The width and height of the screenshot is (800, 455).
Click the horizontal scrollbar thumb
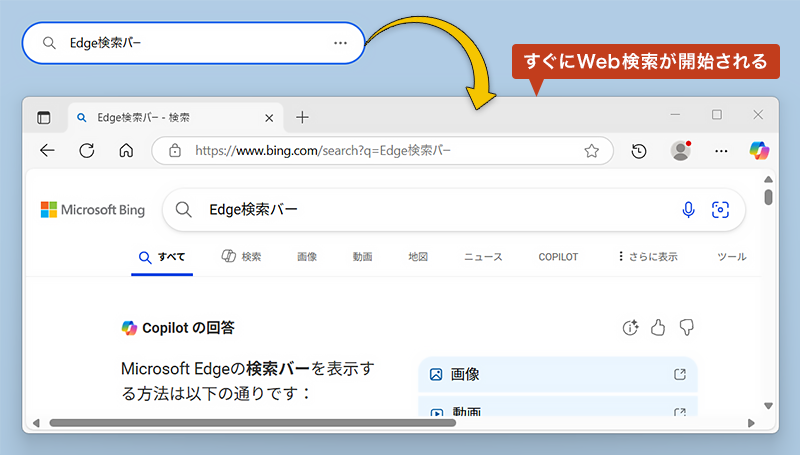pyautogui.click(x=253, y=423)
